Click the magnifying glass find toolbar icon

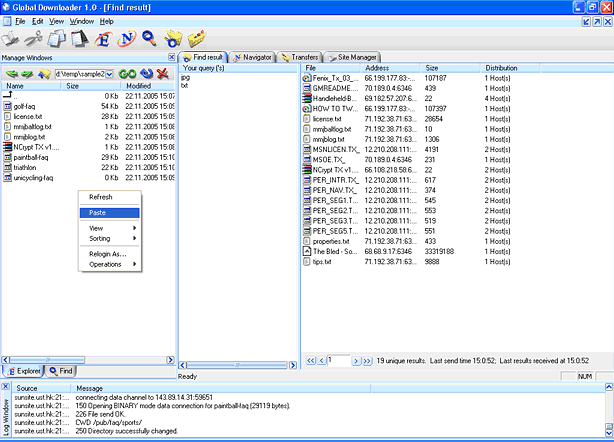click(x=149, y=39)
